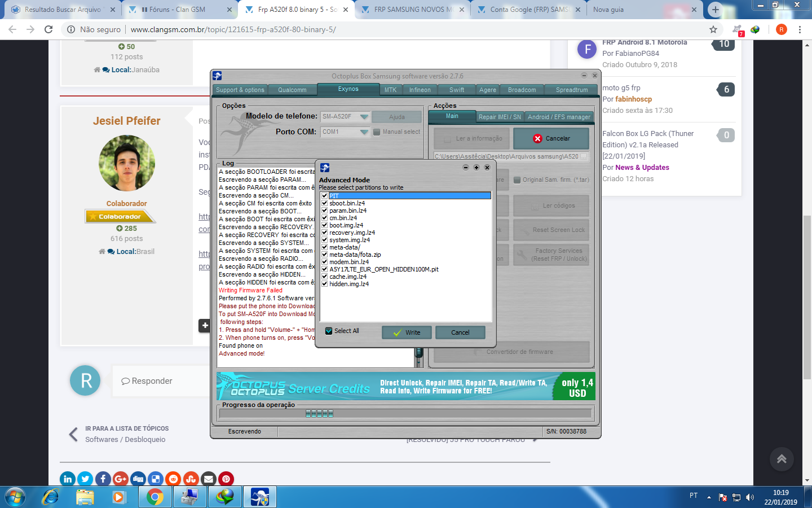Open the News & Updates author link
The width and height of the screenshot is (812, 508).
642,168
